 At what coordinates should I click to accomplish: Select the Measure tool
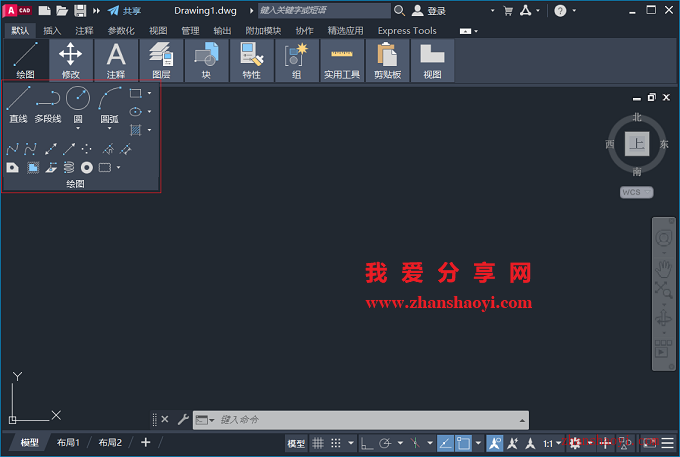pyautogui.click(x=126, y=150)
